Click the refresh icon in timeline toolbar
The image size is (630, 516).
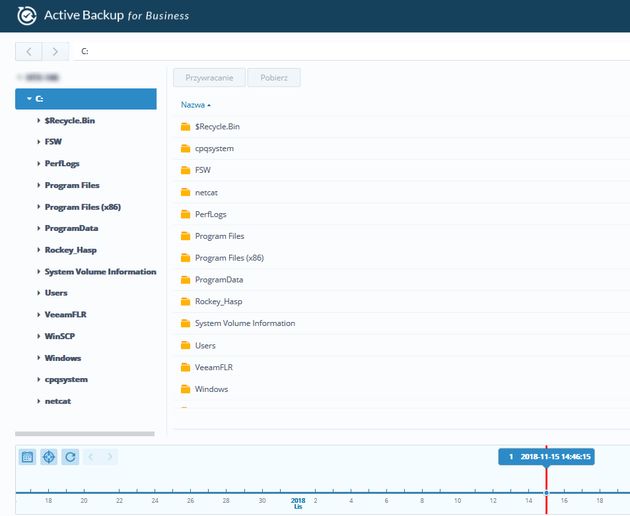coord(70,457)
